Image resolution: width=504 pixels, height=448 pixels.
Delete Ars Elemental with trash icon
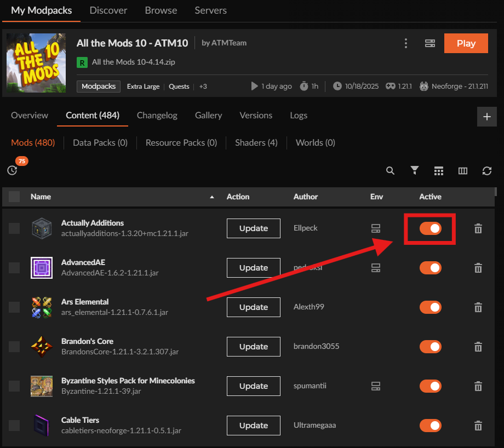click(478, 307)
